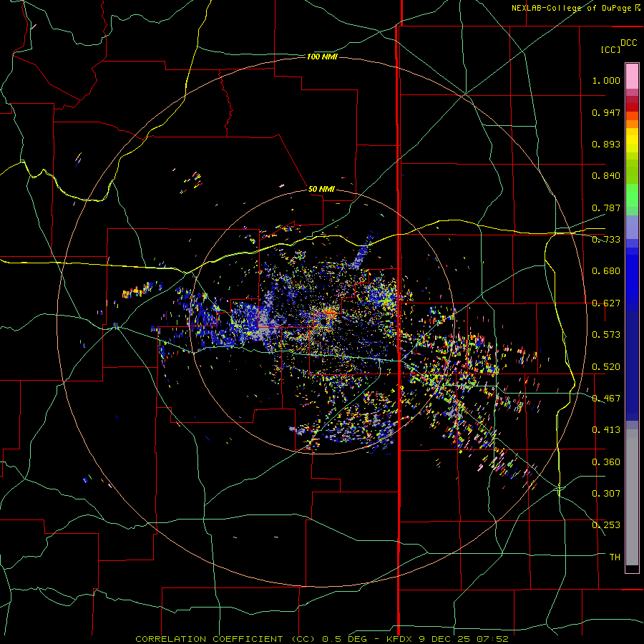Click the [CC] units label above the color bar

tap(610, 49)
